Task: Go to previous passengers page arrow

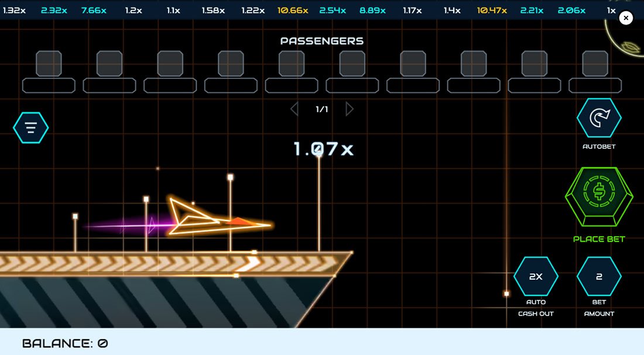Action: (x=294, y=109)
